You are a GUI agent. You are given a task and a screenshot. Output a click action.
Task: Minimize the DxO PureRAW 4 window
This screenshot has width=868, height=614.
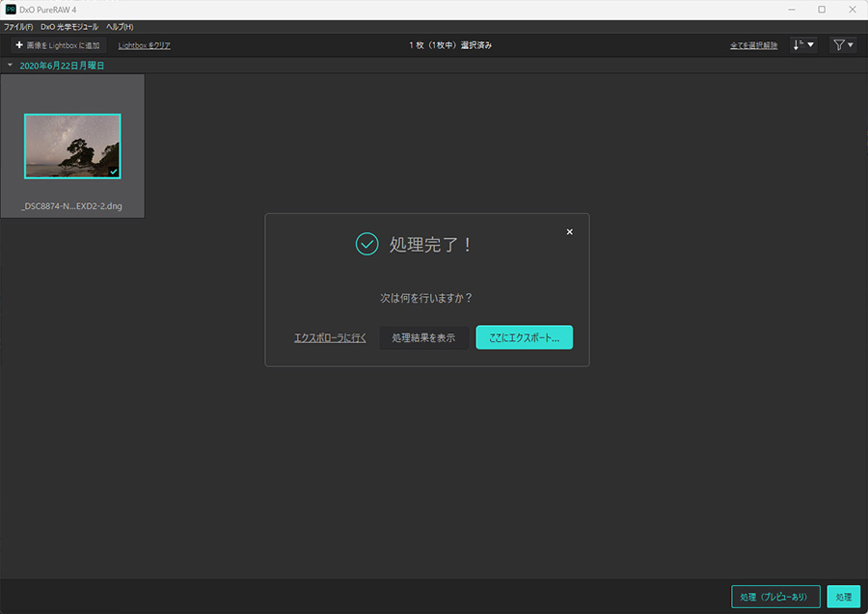click(x=792, y=10)
